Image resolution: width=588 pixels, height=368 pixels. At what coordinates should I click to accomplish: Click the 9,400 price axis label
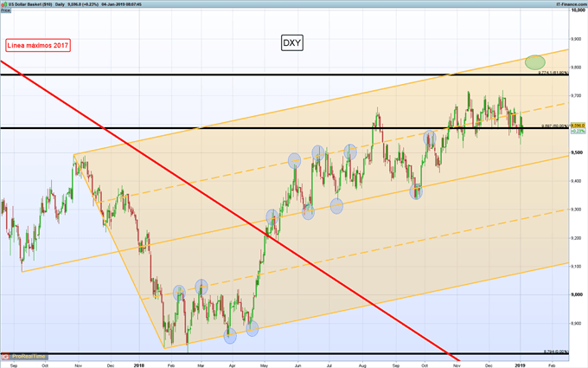576,181
